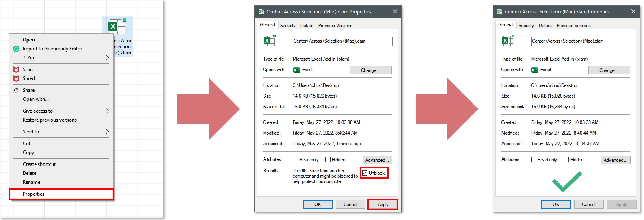The width and height of the screenshot is (644, 220).
Task: Click file name field in middle dialog
Action: click(x=343, y=41)
